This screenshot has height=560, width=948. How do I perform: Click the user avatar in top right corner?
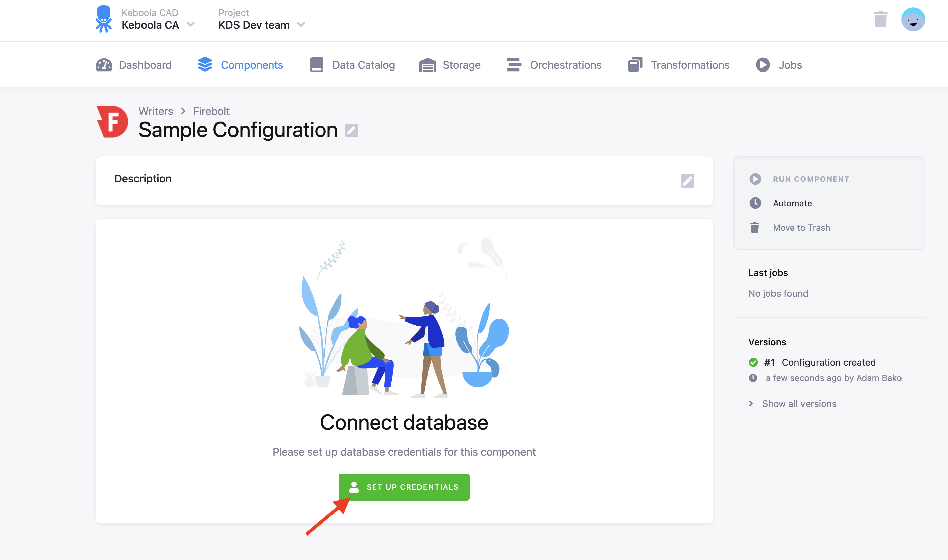point(913,19)
